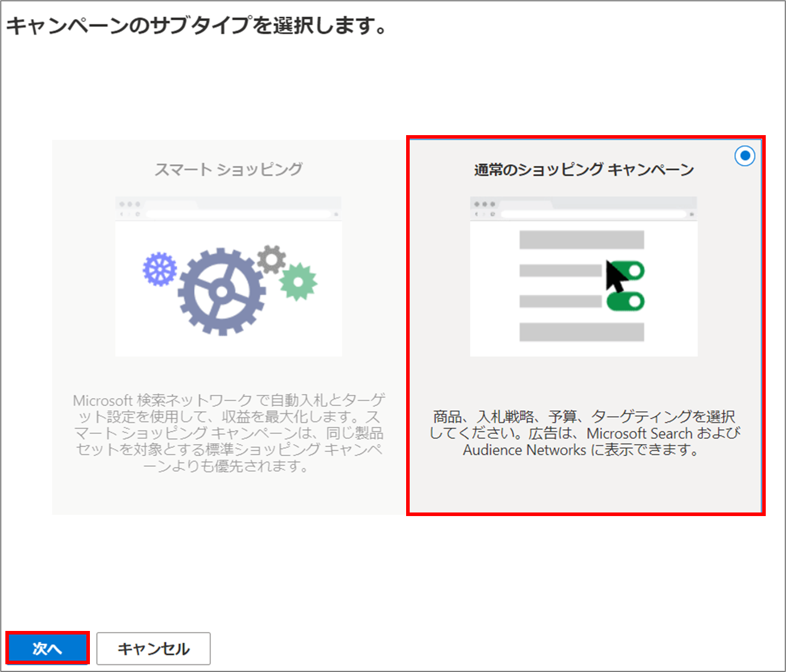Click the large blue-gray gear icon
Viewport: 786px width, 672px height.
click(x=222, y=292)
